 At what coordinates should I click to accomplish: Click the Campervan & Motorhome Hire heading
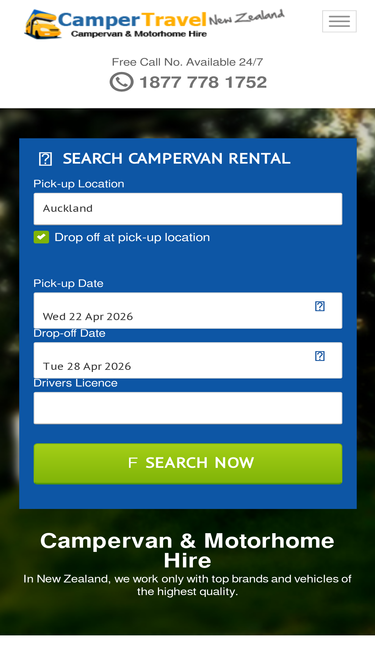[188, 551]
